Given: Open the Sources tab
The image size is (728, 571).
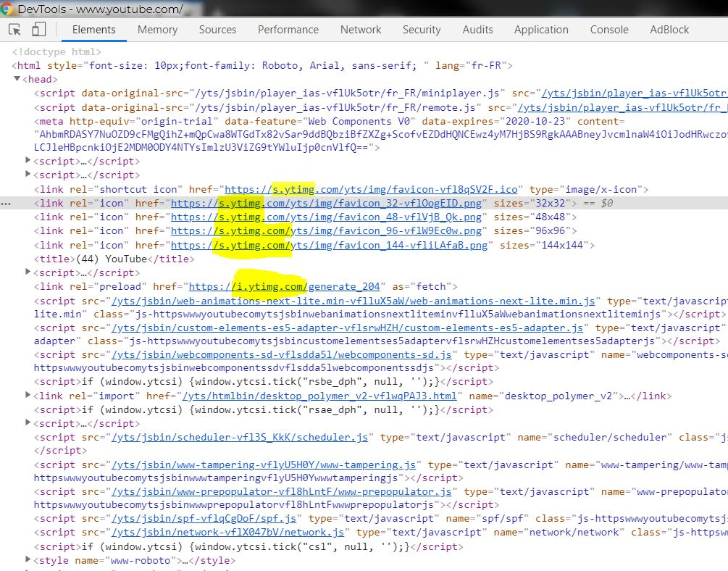Looking at the screenshot, I should coord(217,30).
